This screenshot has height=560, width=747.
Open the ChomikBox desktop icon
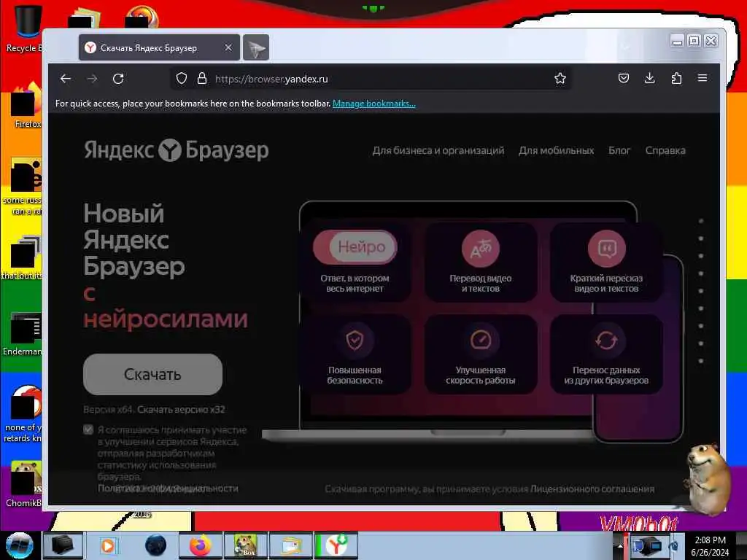coord(24,484)
